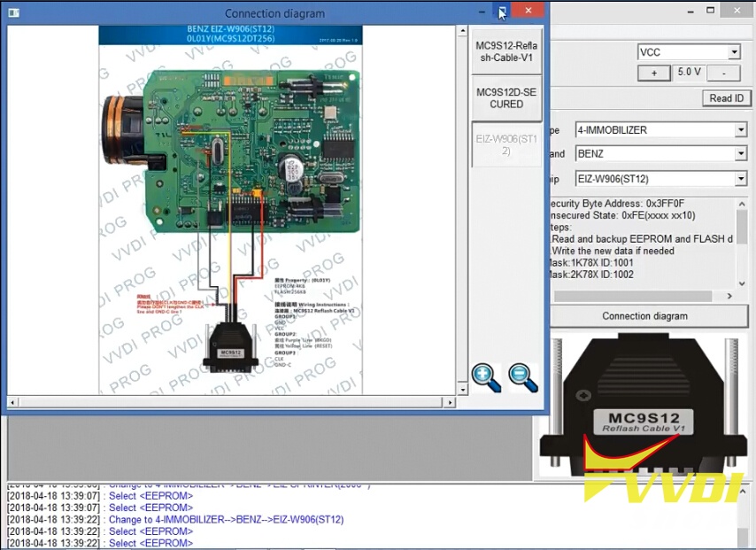This screenshot has width=756, height=550.
Task: Open the 4-IMMOBILIZER type dropdown
Action: point(741,130)
